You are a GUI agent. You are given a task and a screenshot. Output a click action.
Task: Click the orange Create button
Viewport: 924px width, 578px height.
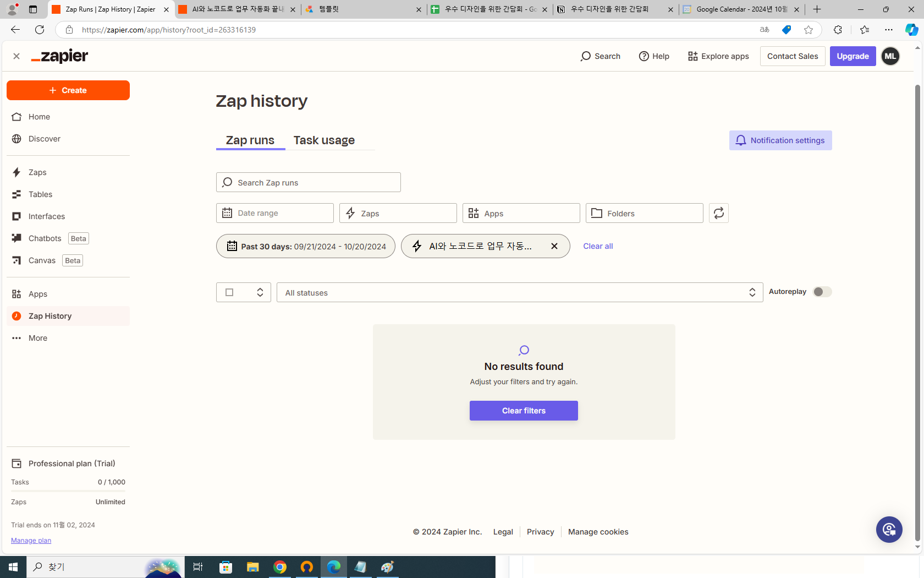point(68,90)
